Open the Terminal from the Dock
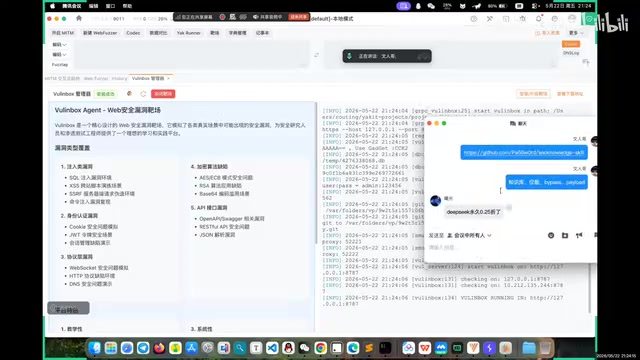This screenshot has height=360, width=640. (385, 348)
